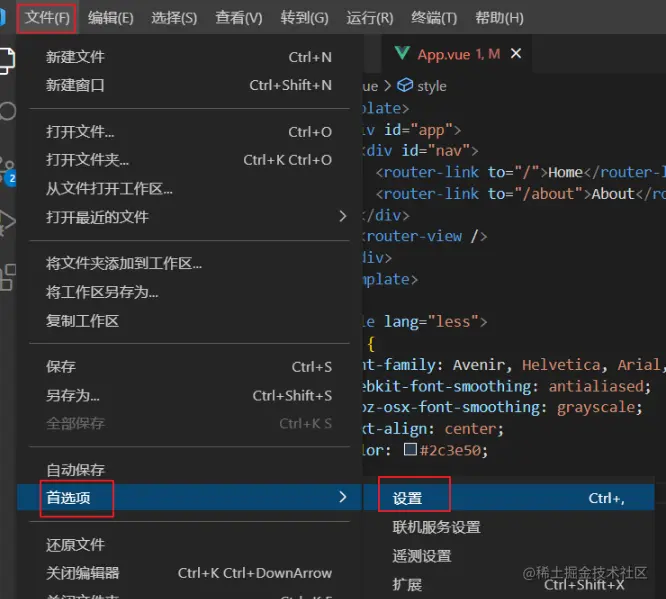
Task: Click the Home router-link line
Action: coord(521,172)
